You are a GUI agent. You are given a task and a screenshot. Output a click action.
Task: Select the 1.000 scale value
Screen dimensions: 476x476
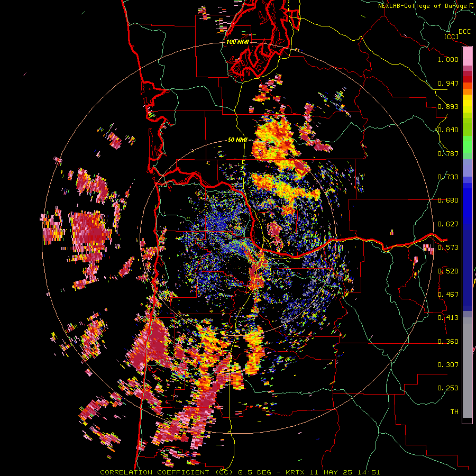[x=448, y=59]
